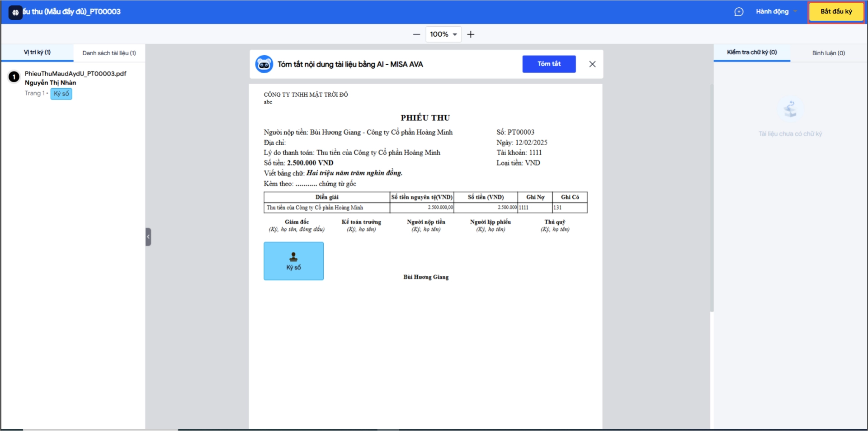Switch to Bình luận (0) tab
This screenshot has width=868, height=431.
828,53
